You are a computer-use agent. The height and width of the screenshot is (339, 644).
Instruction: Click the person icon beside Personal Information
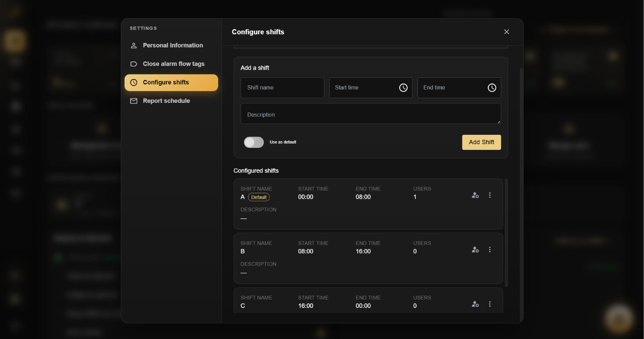point(134,45)
